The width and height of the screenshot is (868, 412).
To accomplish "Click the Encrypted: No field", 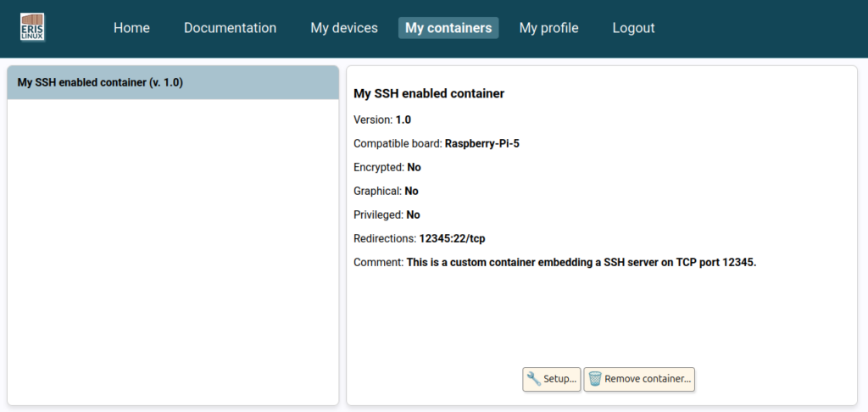I will click(387, 167).
